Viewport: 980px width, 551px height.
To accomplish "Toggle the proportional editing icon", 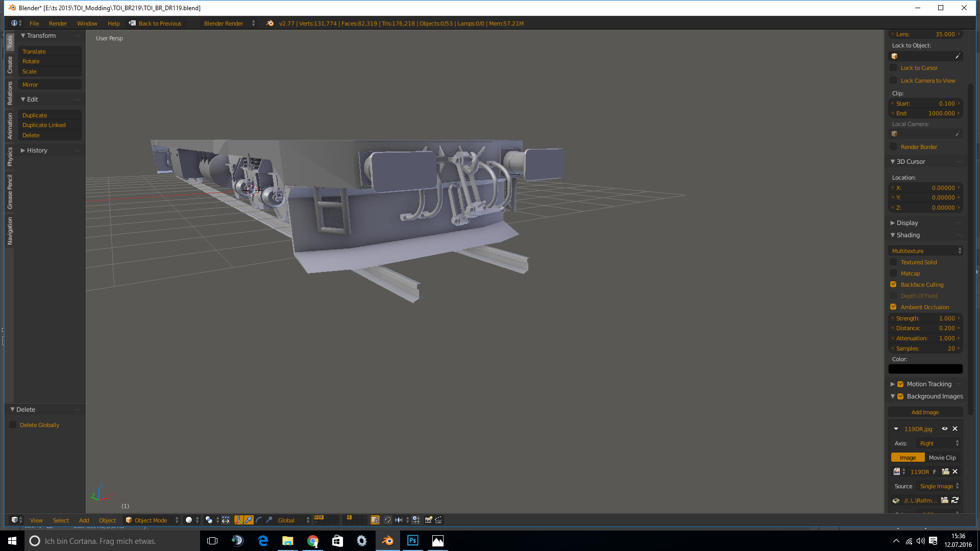I will pos(416,520).
